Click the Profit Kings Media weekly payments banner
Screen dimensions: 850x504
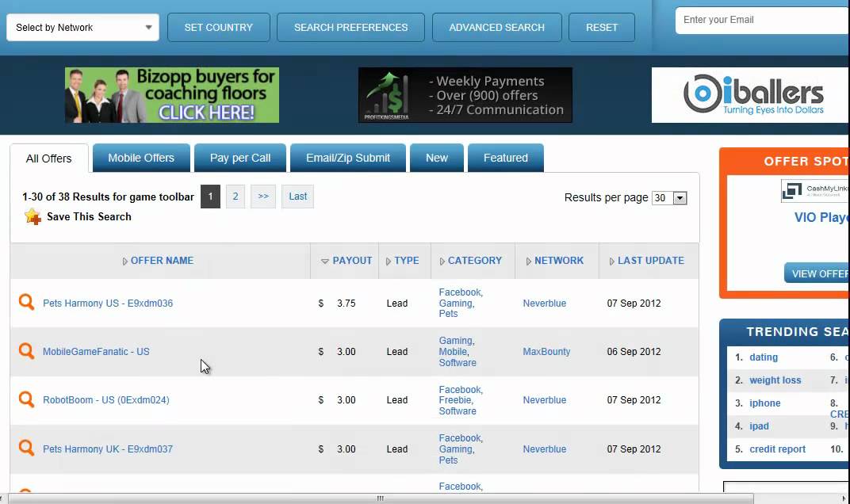coord(465,95)
